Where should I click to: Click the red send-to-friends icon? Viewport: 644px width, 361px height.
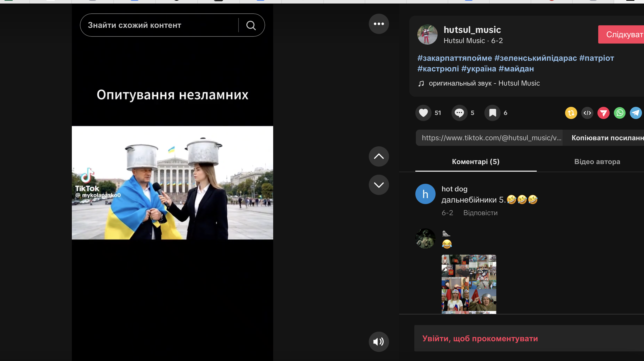(603, 113)
